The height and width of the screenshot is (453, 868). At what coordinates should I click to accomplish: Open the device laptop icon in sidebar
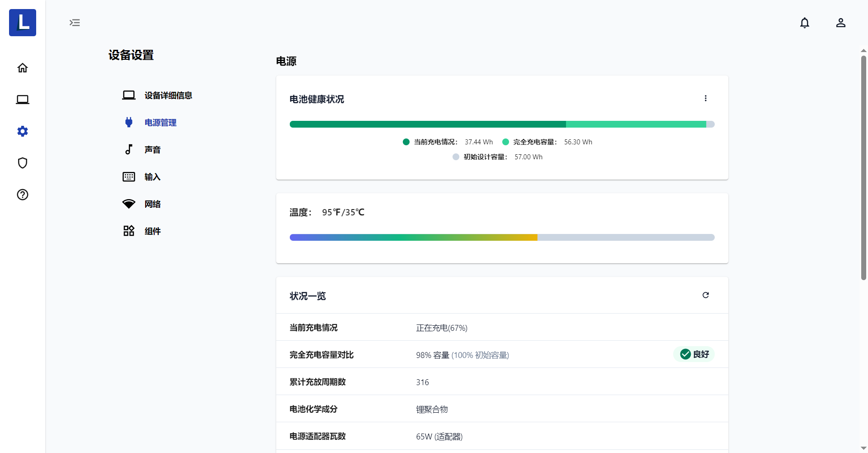[23, 100]
